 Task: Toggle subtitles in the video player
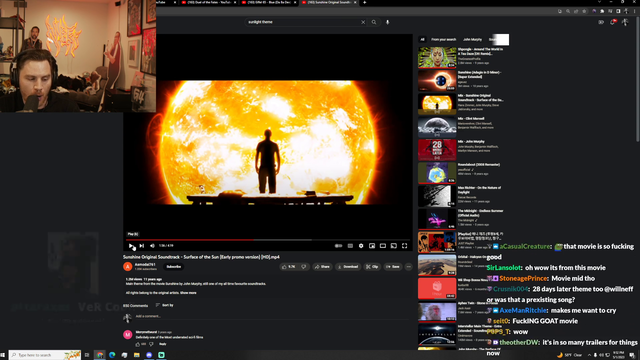tap(350, 246)
